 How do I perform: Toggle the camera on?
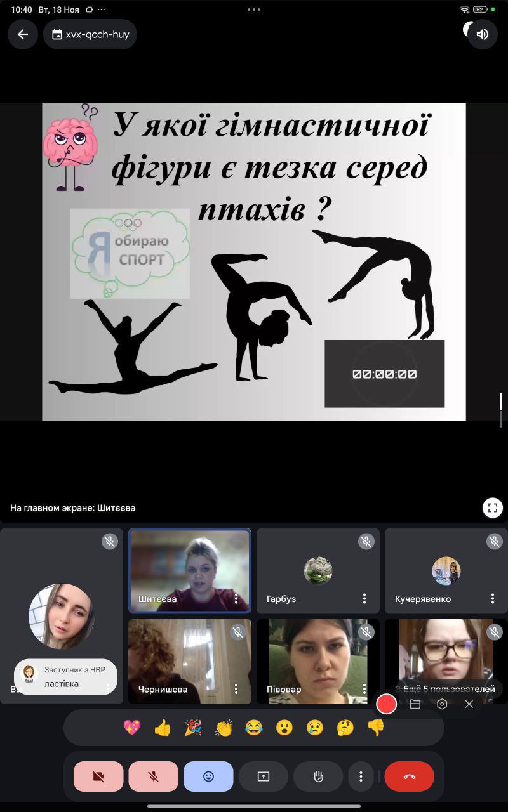[x=98, y=776]
